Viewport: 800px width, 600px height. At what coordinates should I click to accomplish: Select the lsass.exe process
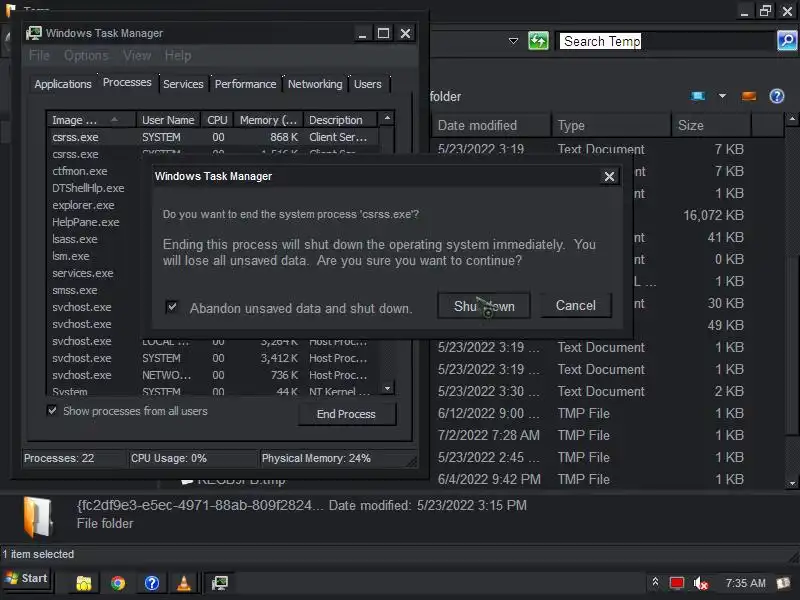[74, 239]
